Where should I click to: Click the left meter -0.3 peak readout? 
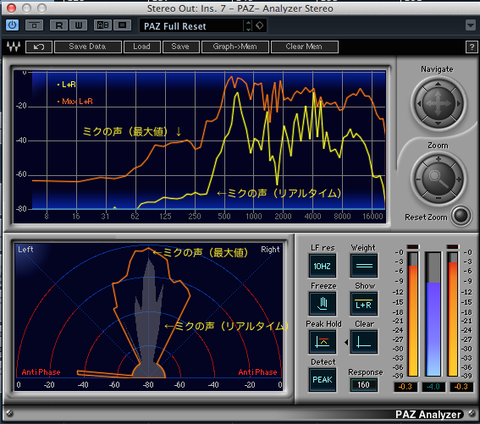405,387
